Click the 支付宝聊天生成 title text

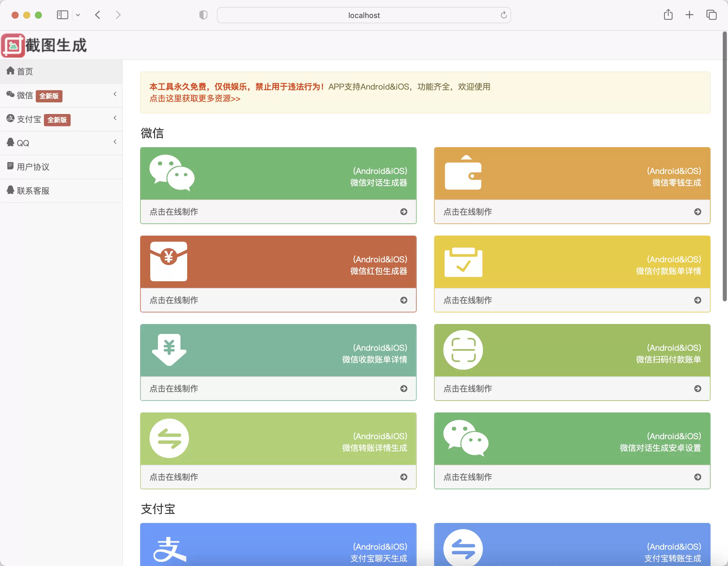coord(379,559)
